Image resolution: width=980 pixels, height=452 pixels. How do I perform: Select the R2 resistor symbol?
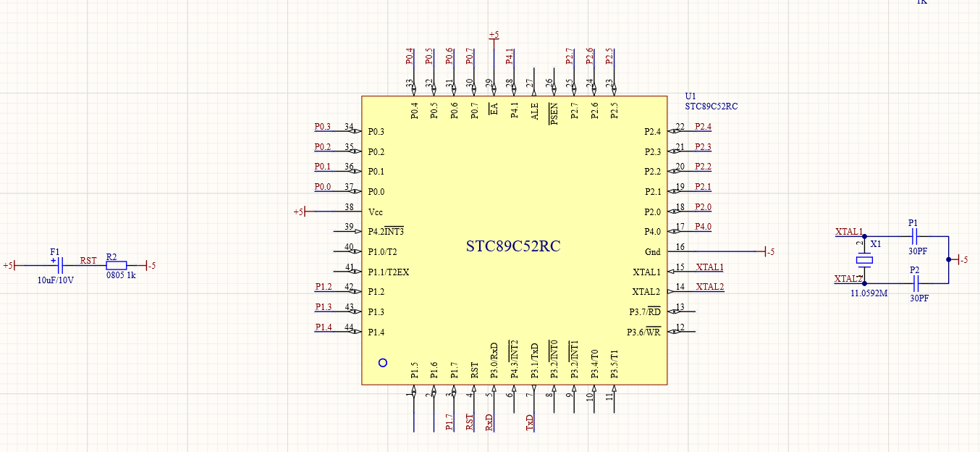pos(117,265)
